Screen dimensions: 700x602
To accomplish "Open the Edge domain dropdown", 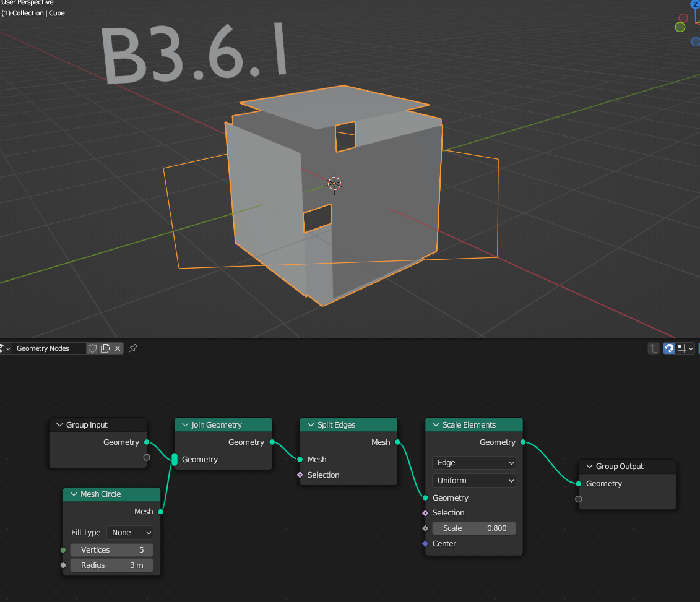I will pos(473,463).
